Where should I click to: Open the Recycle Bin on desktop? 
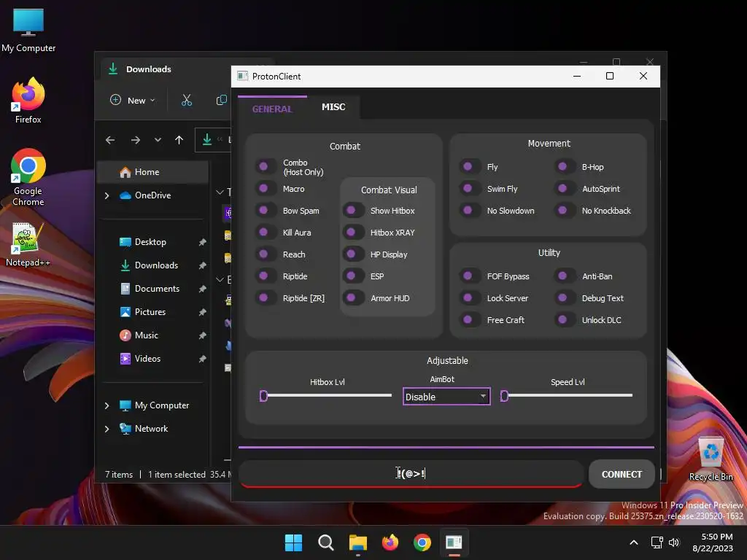[711, 459]
